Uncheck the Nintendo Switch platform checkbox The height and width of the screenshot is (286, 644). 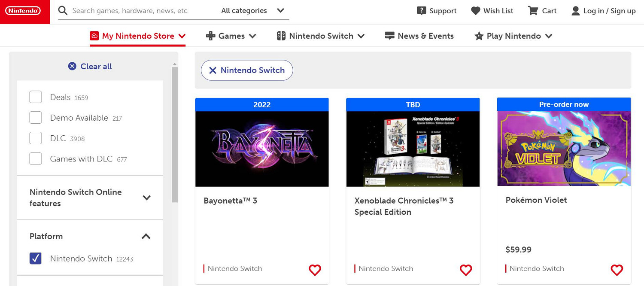pyautogui.click(x=36, y=259)
